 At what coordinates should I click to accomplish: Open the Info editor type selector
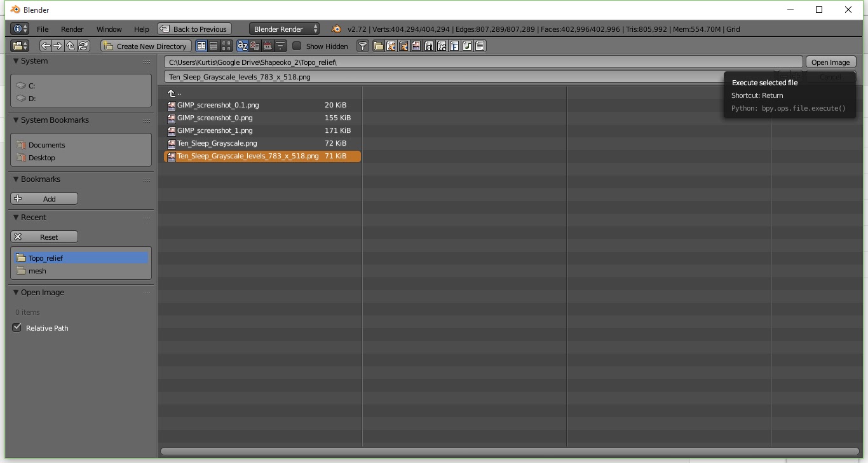pos(20,29)
